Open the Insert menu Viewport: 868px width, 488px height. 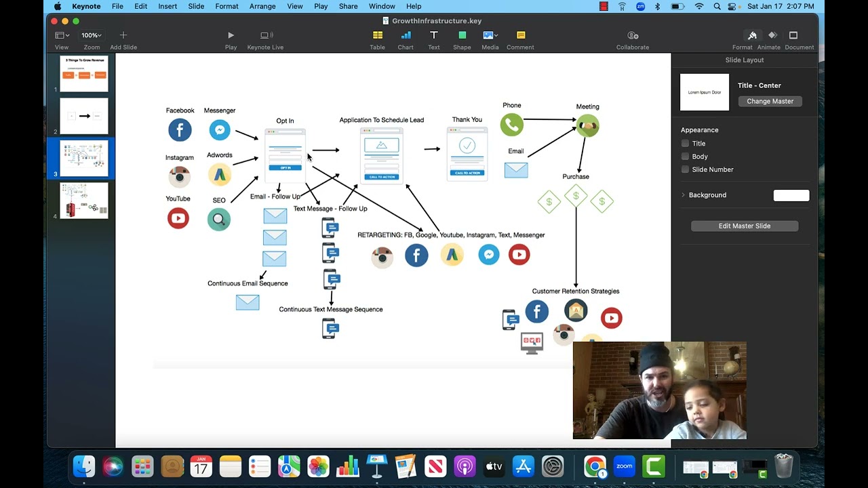pos(167,6)
